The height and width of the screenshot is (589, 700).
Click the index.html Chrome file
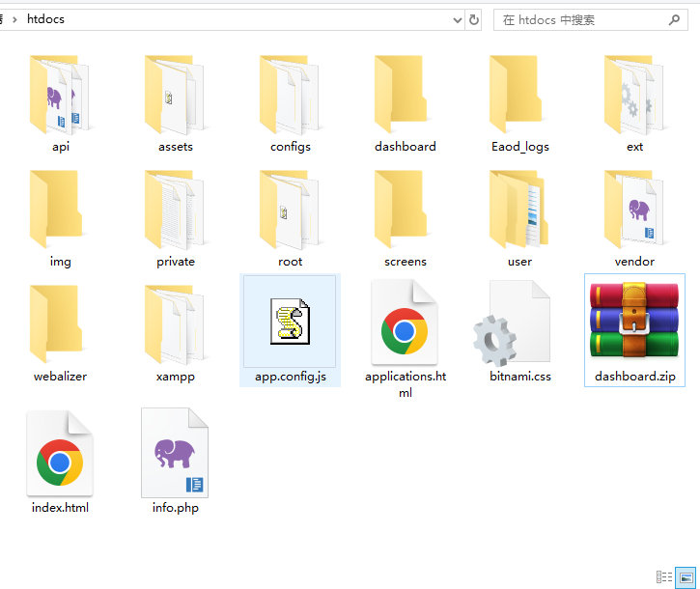pos(60,454)
